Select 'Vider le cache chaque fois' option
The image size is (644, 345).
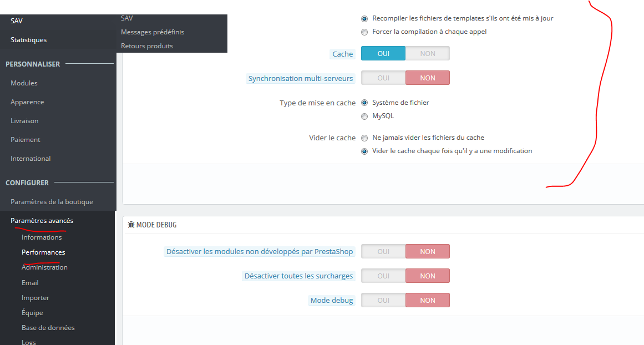364,151
